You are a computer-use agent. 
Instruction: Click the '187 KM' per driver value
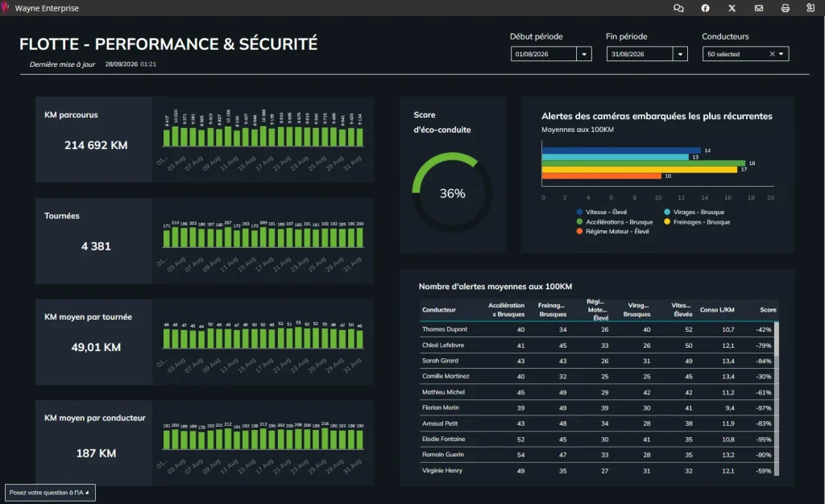96,453
